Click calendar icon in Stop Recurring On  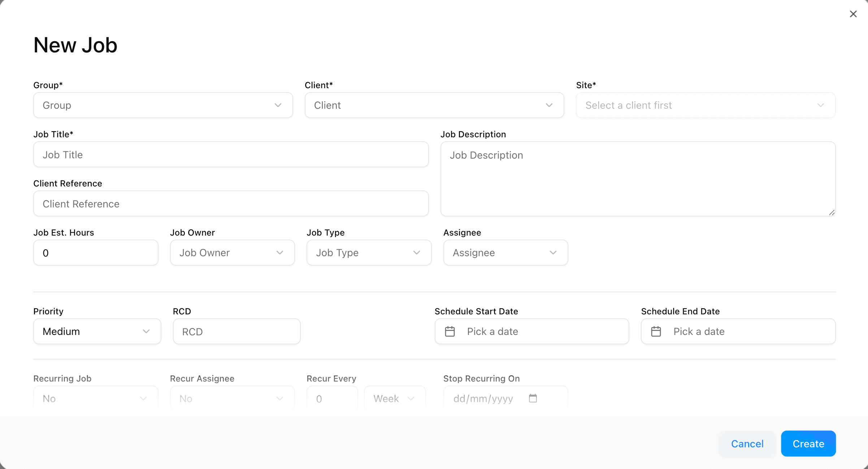tap(533, 398)
